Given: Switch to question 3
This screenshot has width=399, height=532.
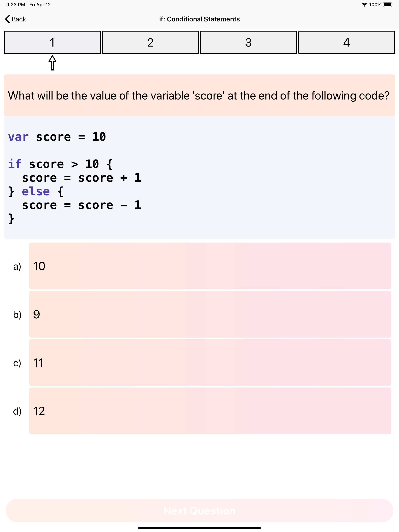Looking at the screenshot, I should pyautogui.click(x=248, y=42).
